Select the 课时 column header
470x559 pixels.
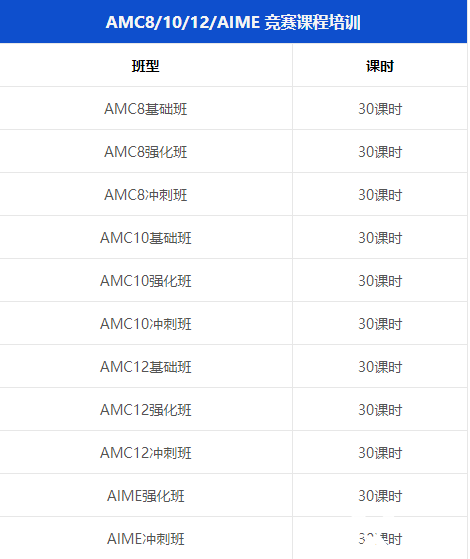[380, 66]
